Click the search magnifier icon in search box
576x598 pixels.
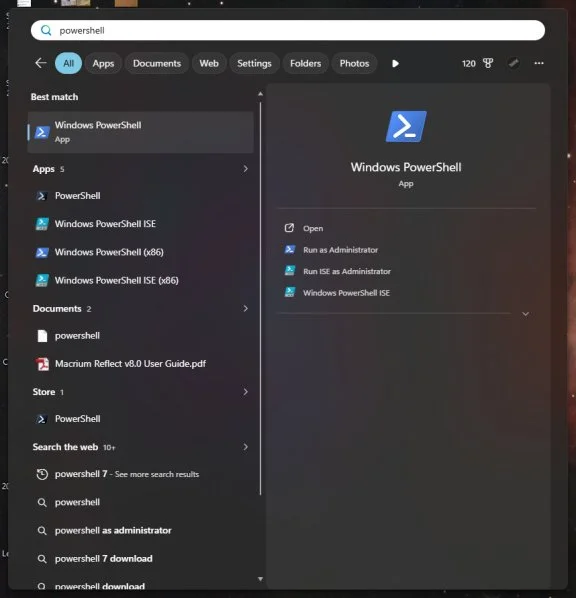click(46, 31)
